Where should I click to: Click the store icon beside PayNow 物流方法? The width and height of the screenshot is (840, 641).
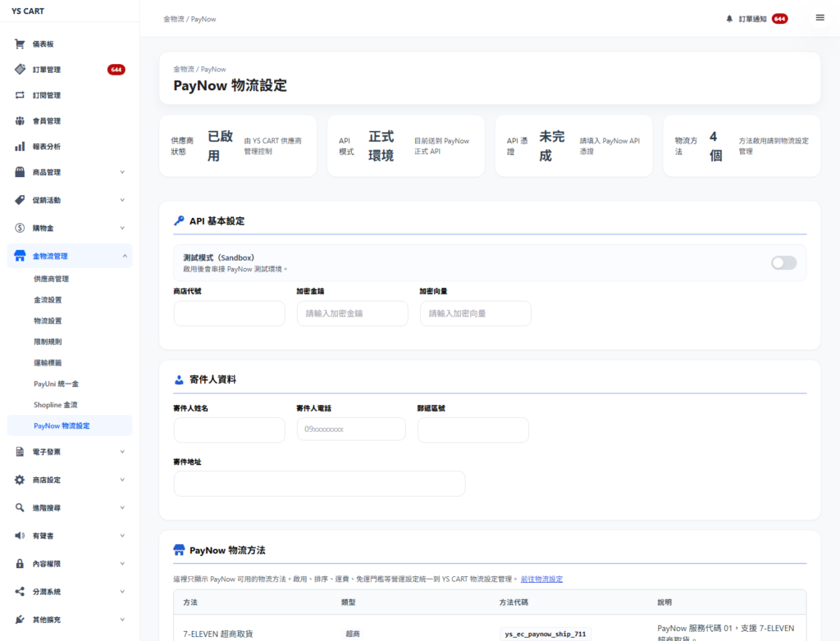179,550
